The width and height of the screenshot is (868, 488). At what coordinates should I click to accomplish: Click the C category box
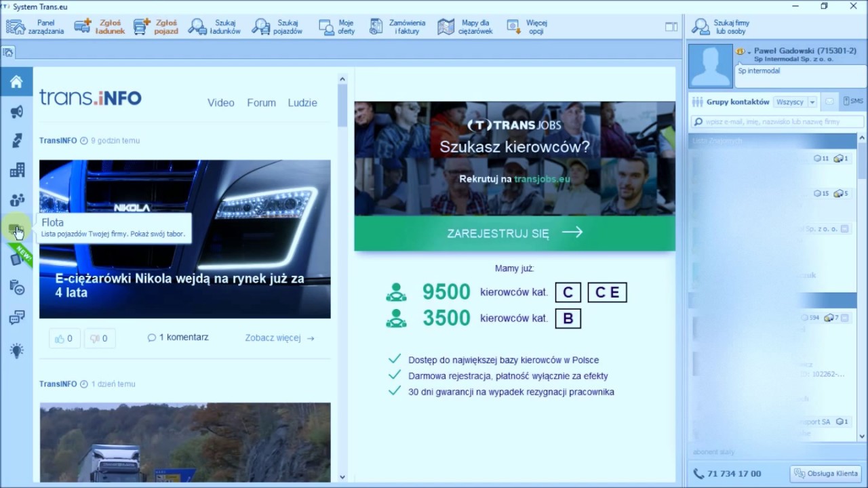[568, 292]
